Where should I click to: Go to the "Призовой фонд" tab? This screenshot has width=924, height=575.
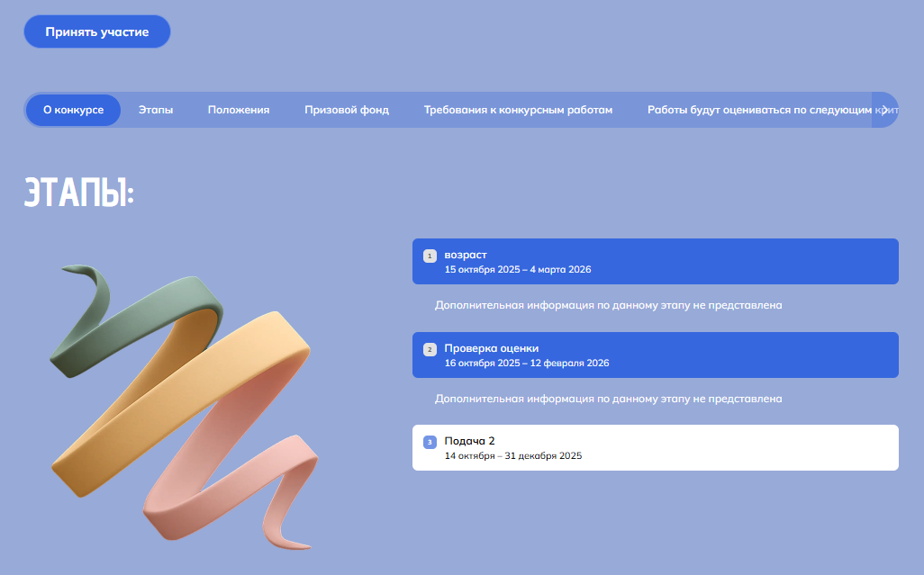(347, 110)
